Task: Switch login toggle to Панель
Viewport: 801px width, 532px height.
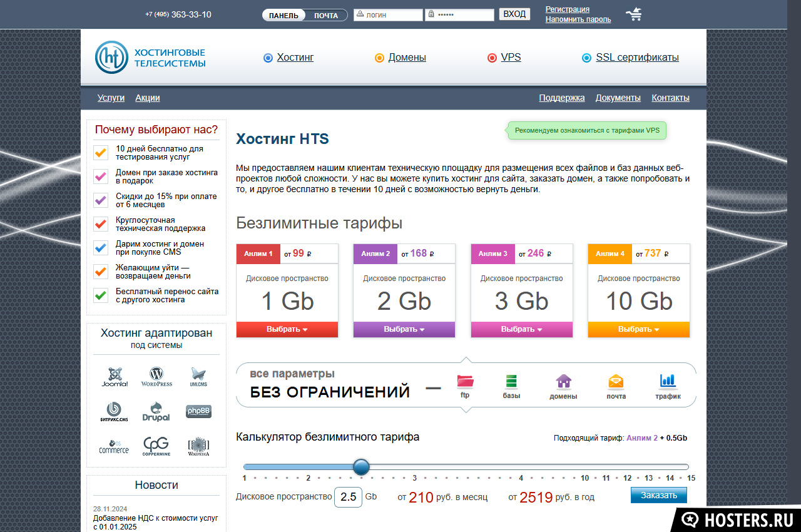Action: [x=283, y=16]
